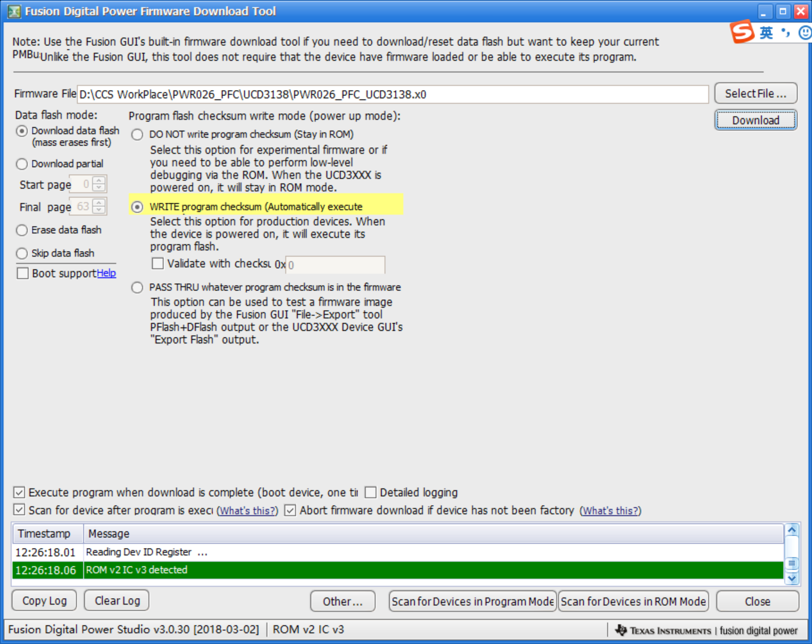Click the log scrollbar down arrow
The image size is (812, 644).
[x=792, y=578]
